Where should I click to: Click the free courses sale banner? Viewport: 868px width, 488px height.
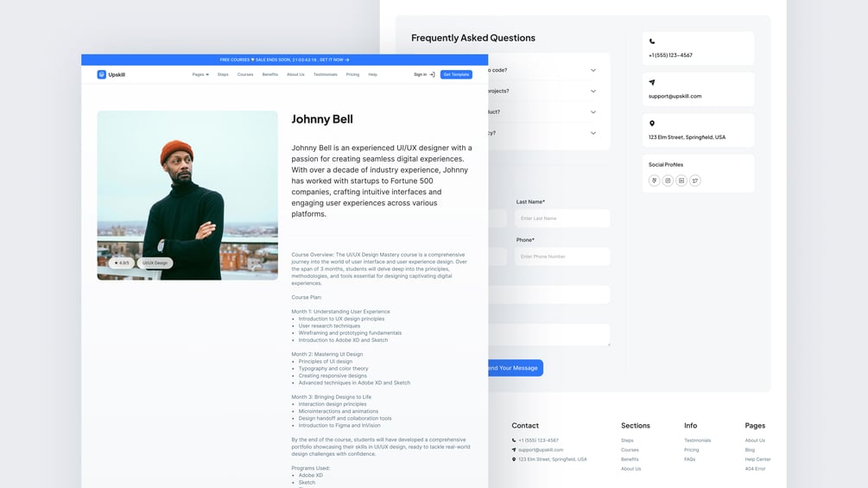pos(284,60)
